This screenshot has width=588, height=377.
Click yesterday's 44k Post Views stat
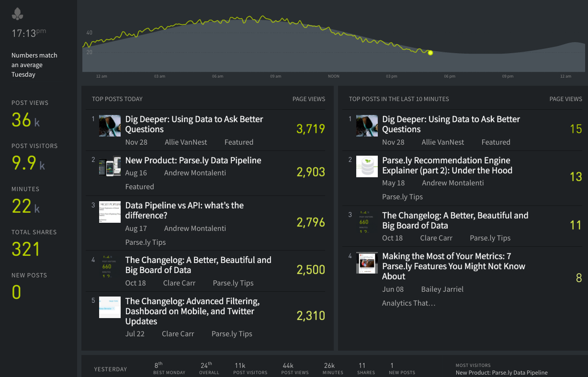(x=295, y=368)
